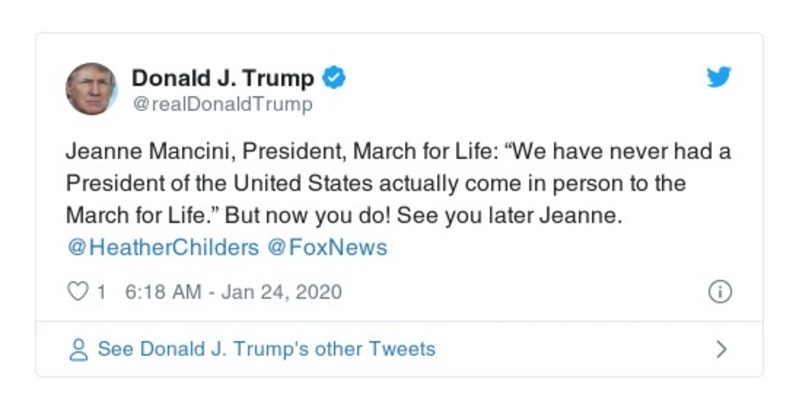Click the person icon beside other Tweets link

78,350
